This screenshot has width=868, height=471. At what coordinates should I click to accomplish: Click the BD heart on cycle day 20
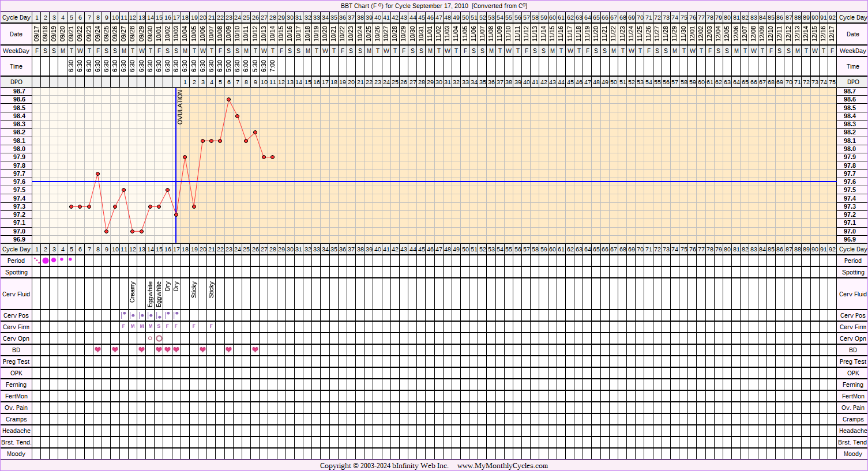tap(202, 350)
